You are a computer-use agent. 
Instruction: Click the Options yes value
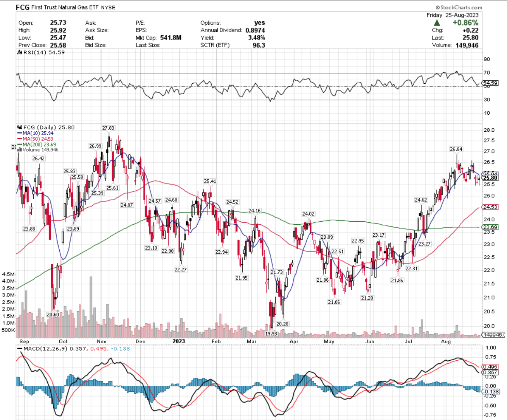click(x=260, y=23)
